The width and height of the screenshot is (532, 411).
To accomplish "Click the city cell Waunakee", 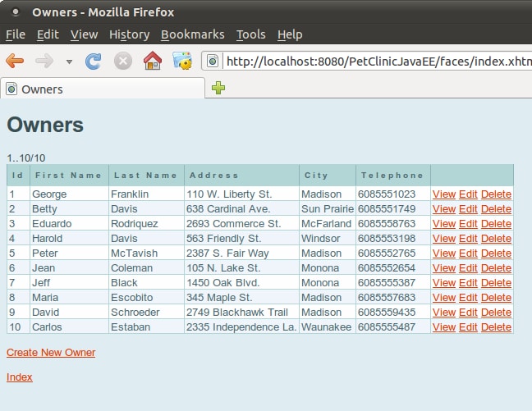I will click(x=327, y=327).
